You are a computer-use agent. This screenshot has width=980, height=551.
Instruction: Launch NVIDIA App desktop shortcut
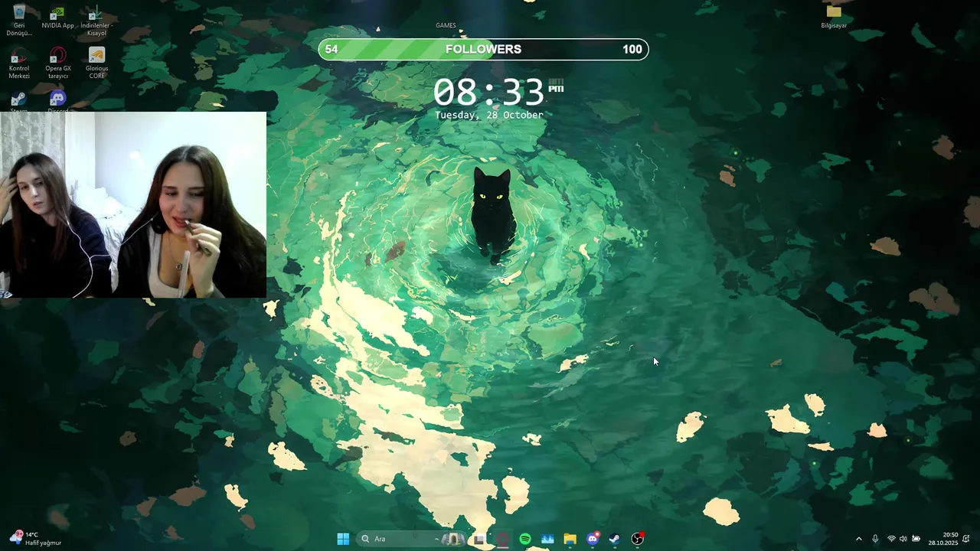[57, 16]
